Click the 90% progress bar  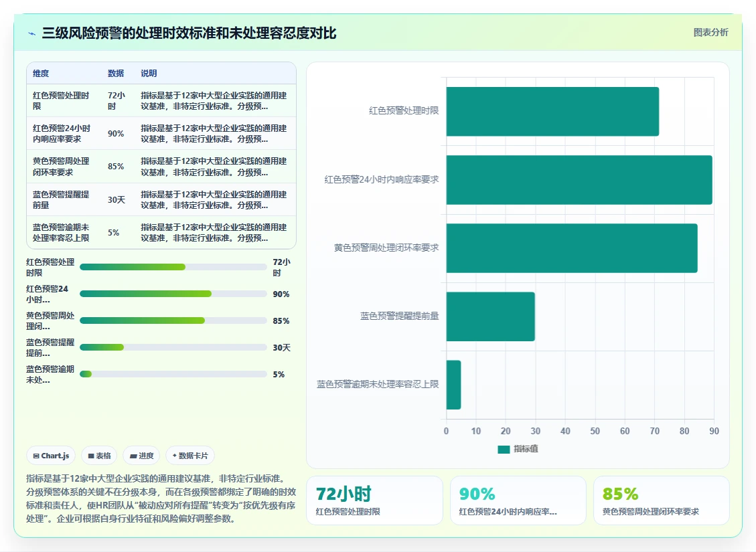click(173, 294)
